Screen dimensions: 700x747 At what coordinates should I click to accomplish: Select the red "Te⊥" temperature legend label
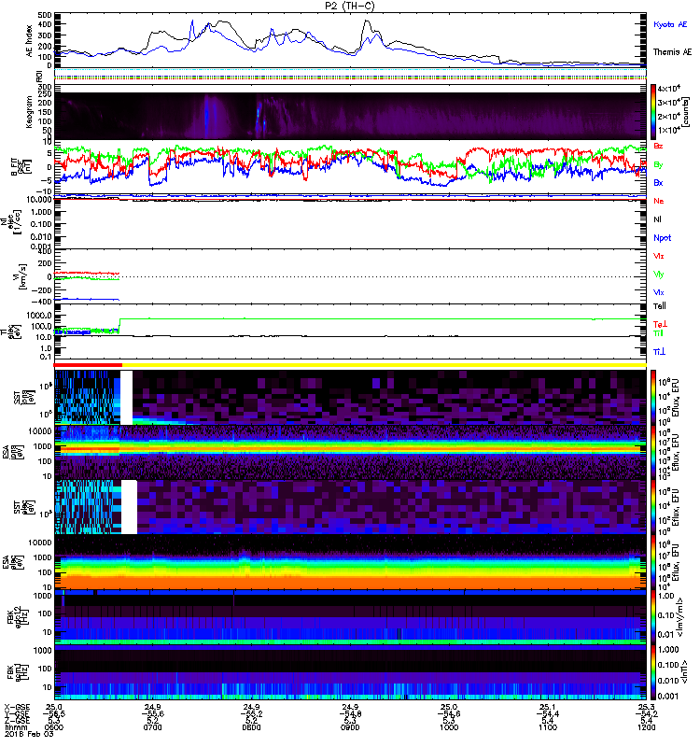(x=660, y=324)
